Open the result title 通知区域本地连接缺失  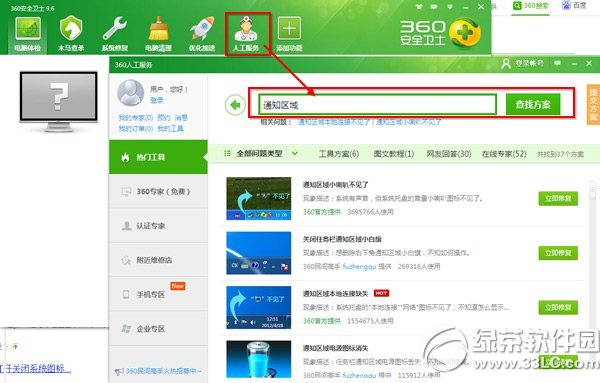point(335,293)
